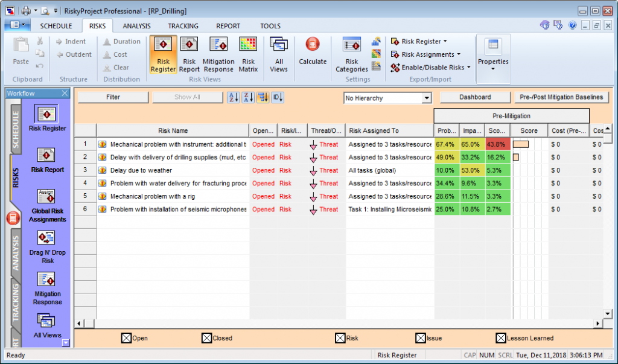This screenshot has width=618, height=364.
Task: Open the Properties dropdown
Action: tap(493, 59)
